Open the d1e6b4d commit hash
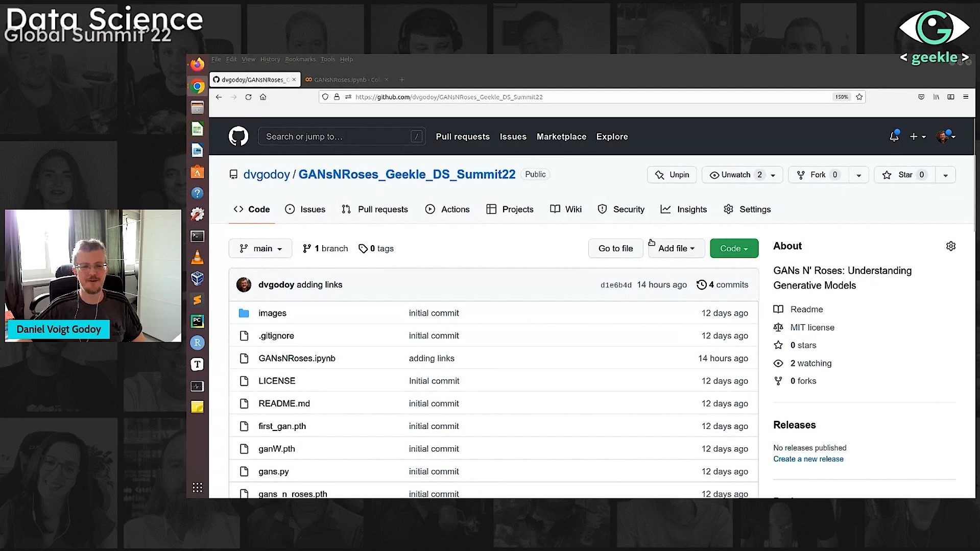Screen dimensions: 980x551 (616, 285)
